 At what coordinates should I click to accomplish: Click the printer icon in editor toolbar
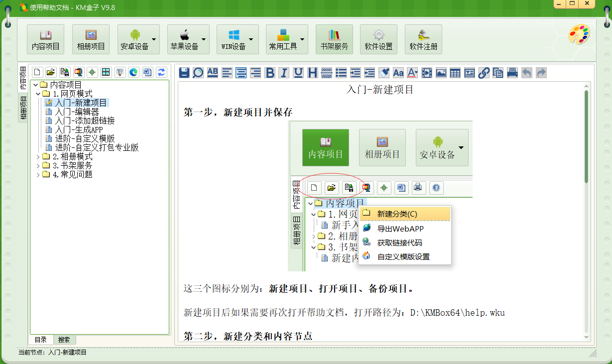pos(512,73)
